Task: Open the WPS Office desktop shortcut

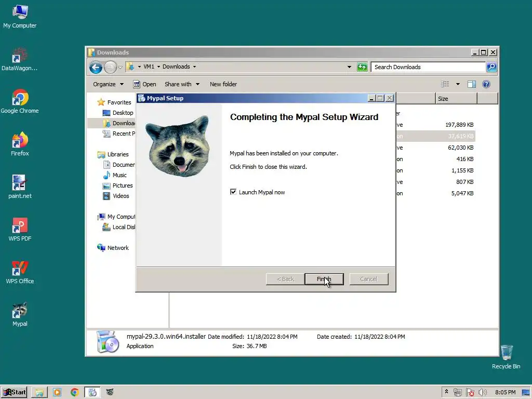Action: (20, 272)
